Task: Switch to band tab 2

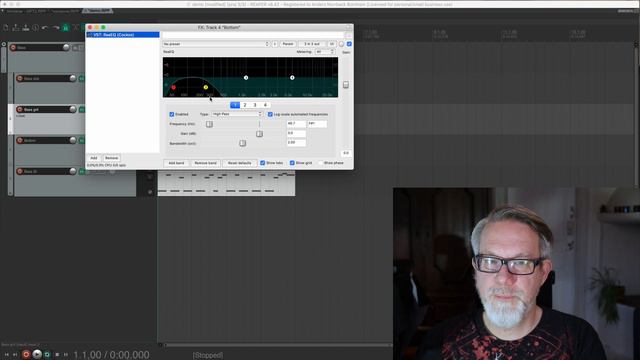Action: [x=245, y=105]
